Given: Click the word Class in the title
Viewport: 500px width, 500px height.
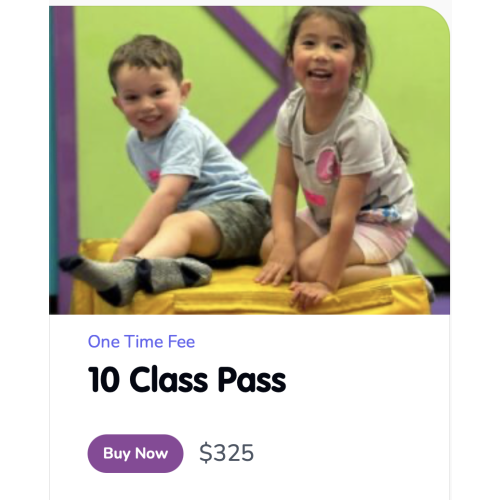Looking at the screenshot, I should 169,380.
